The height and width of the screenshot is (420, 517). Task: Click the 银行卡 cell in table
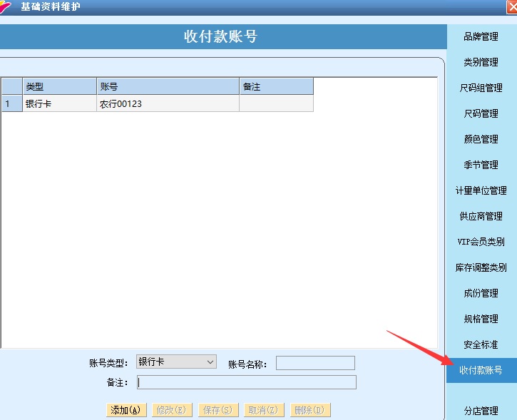click(59, 103)
